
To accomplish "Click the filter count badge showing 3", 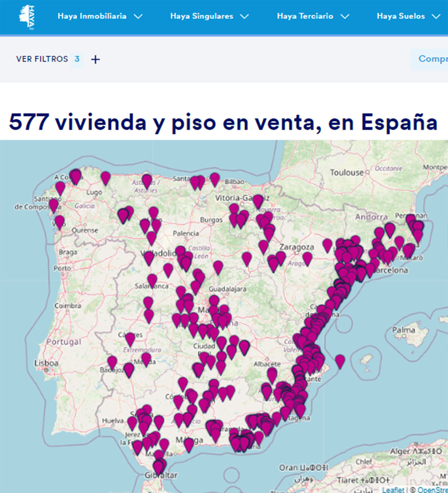I will coord(76,59).
